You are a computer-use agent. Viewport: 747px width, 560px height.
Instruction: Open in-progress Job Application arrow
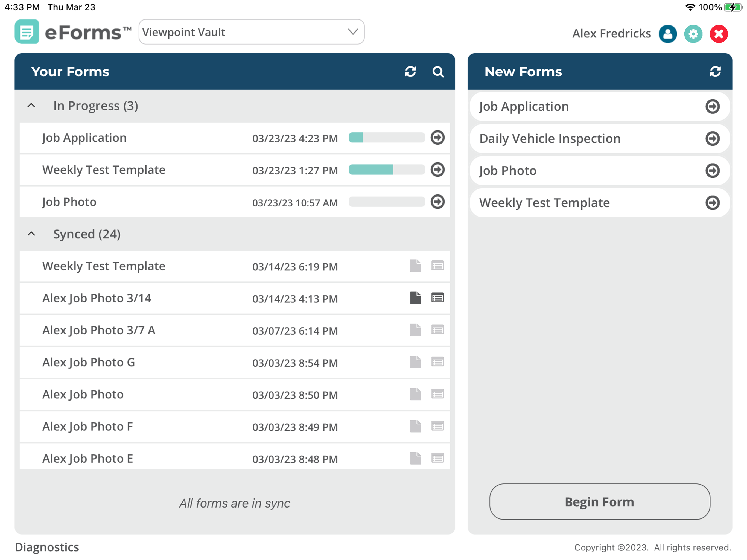pos(438,138)
